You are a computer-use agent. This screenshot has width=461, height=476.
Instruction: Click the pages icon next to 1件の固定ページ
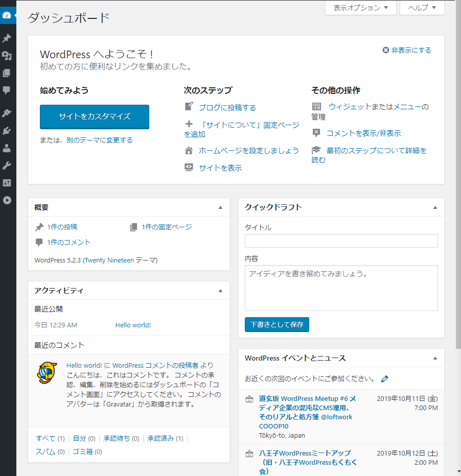pos(133,227)
